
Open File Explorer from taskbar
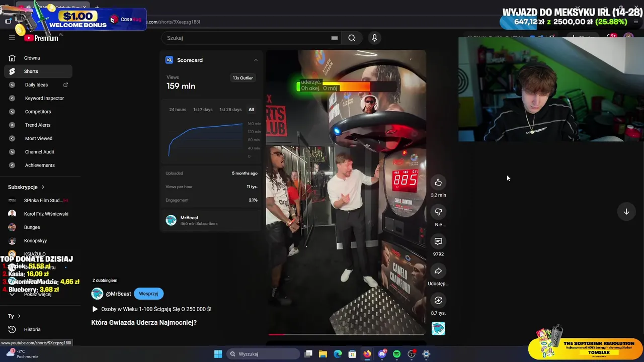coord(323,354)
